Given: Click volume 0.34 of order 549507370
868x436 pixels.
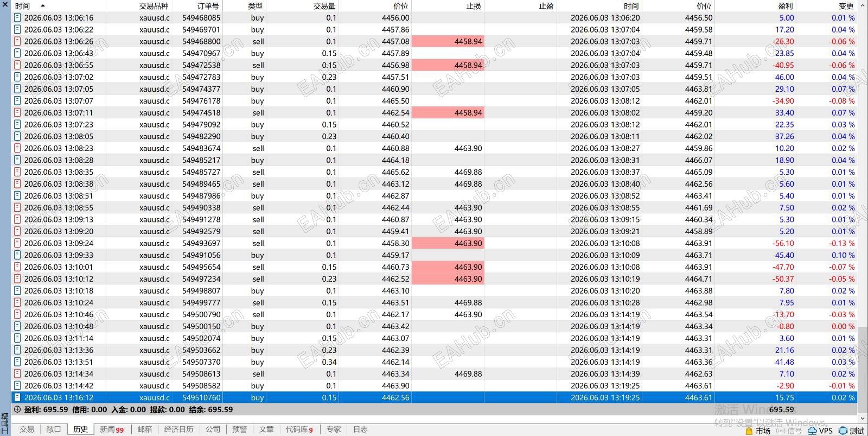Looking at the screenshot, I should (x=329, y=362).
